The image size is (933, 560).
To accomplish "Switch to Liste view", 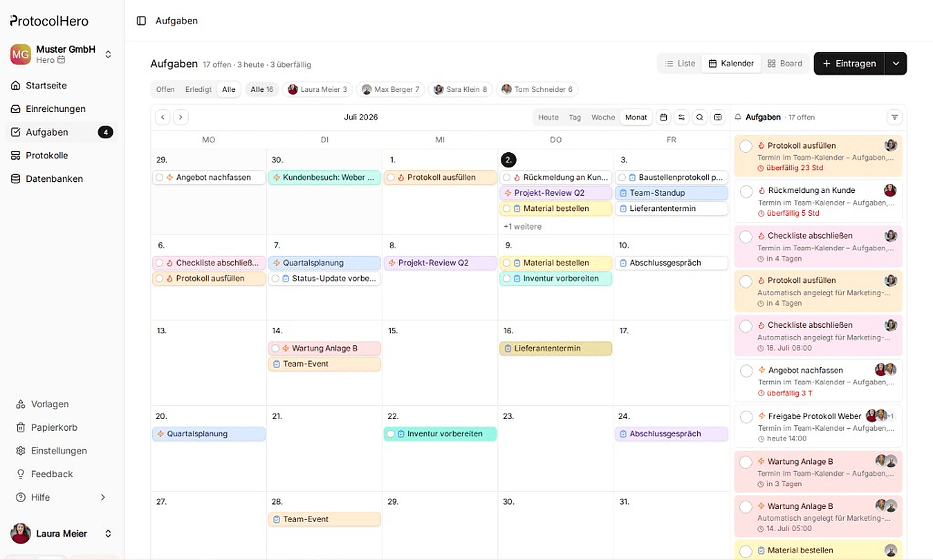I will pos(680,63).
